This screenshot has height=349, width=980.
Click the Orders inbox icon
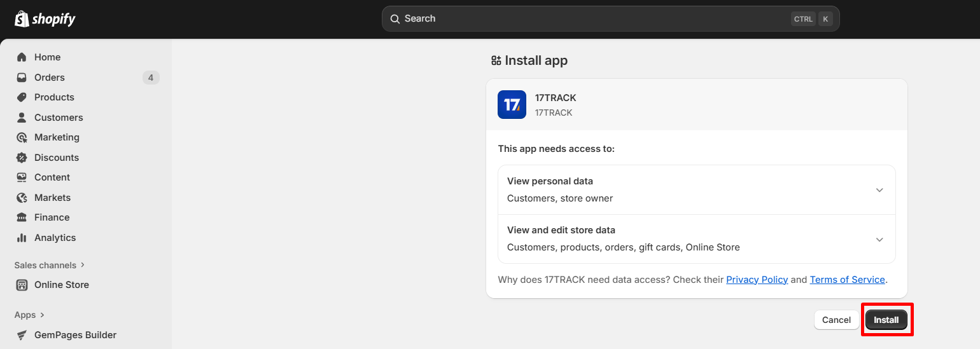[x=22, y=78]
